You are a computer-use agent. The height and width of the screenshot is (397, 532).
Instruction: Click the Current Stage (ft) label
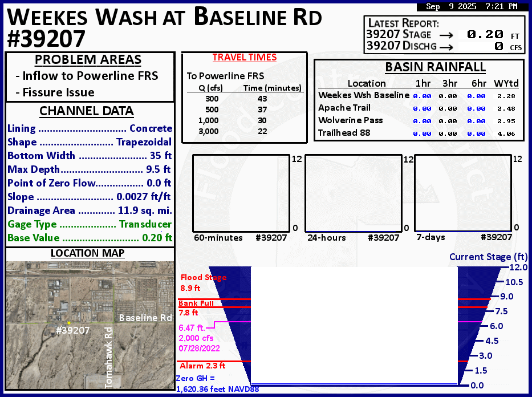click(489, 257)
